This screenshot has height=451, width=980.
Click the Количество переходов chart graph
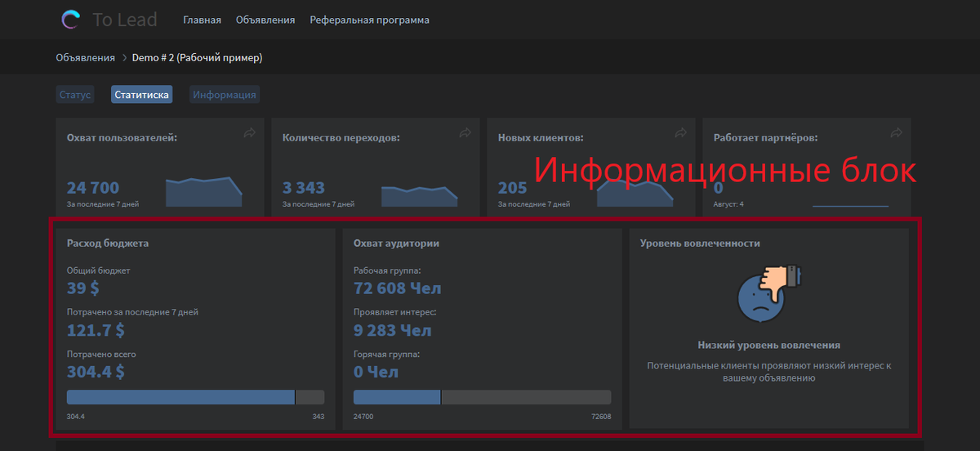coord(420,196)
